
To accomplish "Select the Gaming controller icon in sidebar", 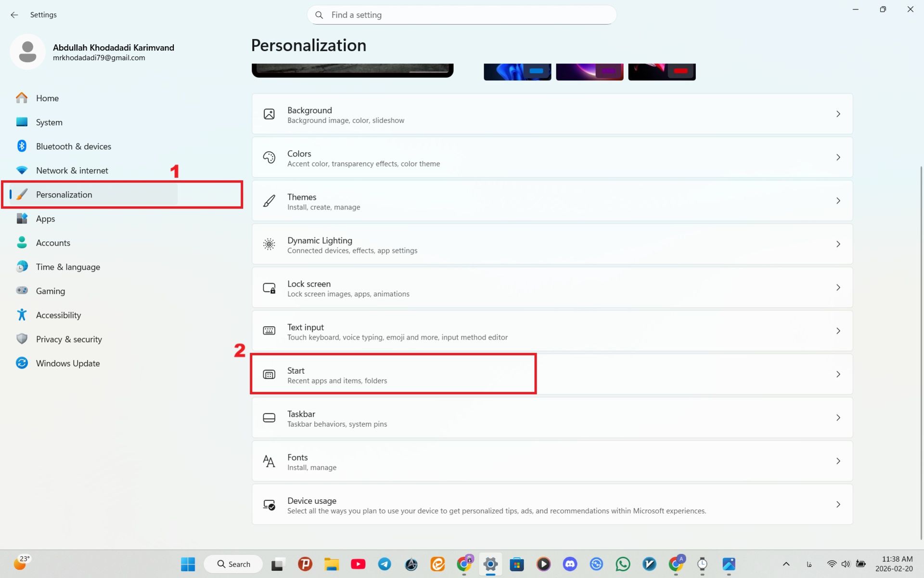I will 22,290.
